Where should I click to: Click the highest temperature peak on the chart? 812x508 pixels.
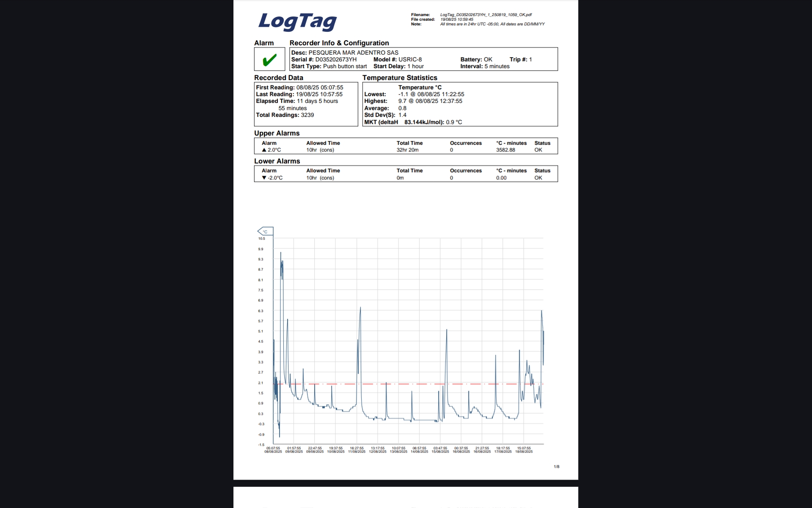tap(280, 254)
